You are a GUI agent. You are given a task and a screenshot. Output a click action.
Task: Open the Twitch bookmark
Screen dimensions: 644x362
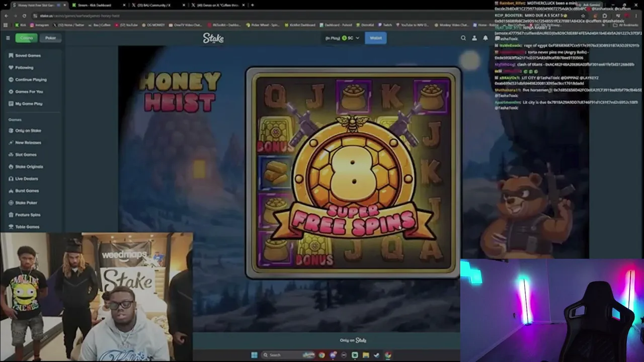pyautogui.click(x=384, y=25)
